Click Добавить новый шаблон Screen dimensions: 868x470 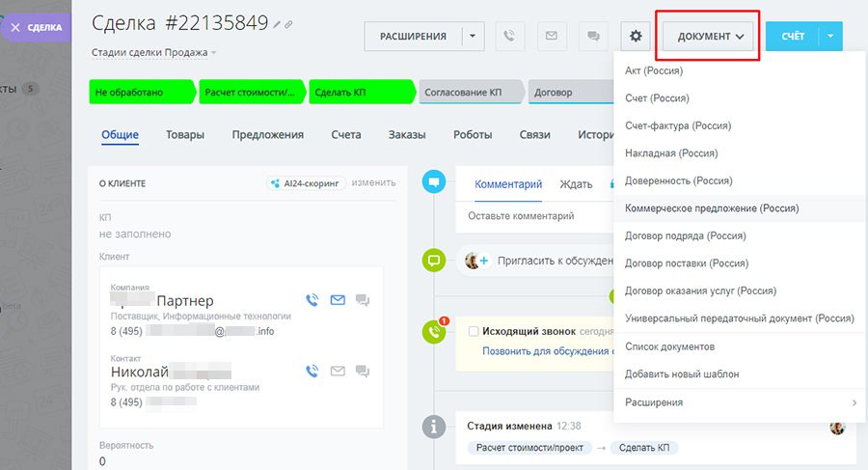(740, 374)
